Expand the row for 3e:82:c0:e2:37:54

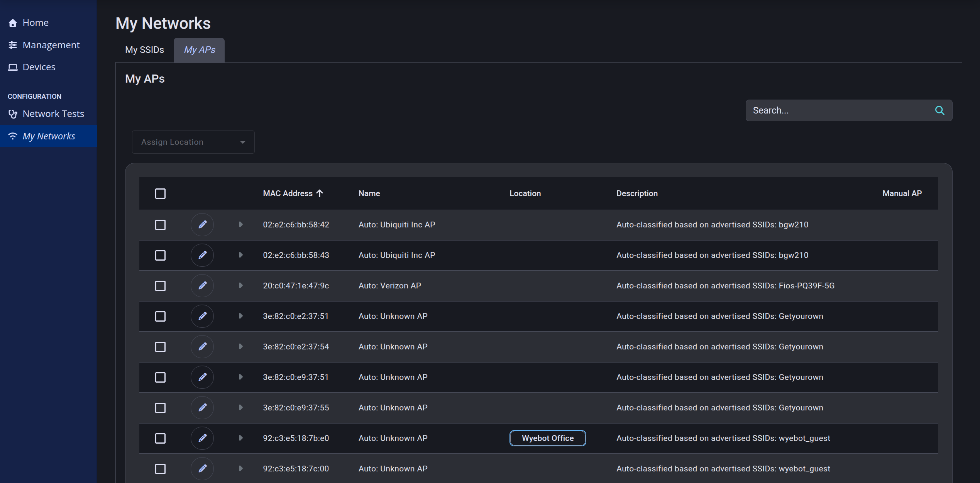[x=241, y=346]
